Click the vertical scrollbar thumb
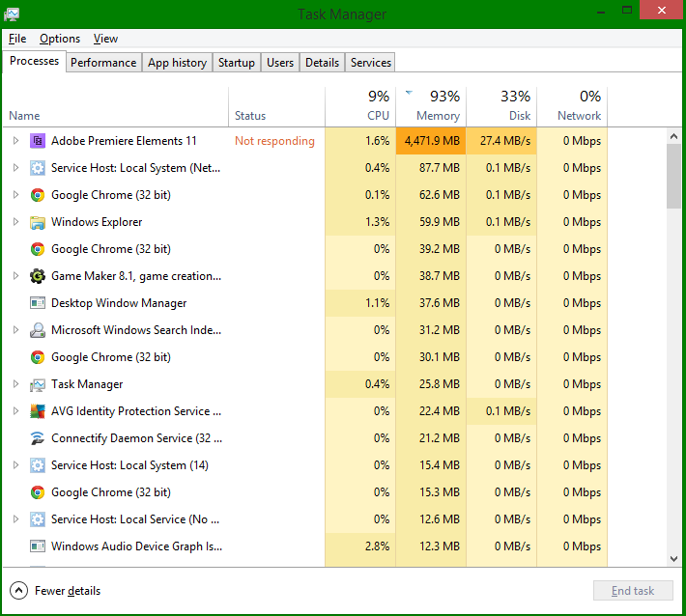The width and height of the screenshot is (686, 616). click(673, 176)
